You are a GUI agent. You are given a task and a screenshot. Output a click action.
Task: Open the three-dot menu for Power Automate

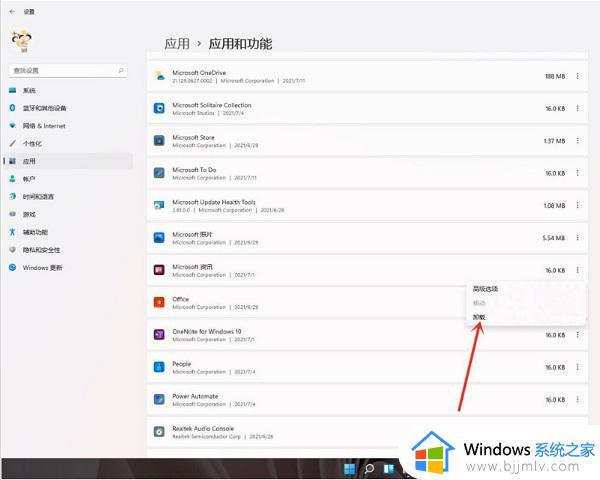577,400
